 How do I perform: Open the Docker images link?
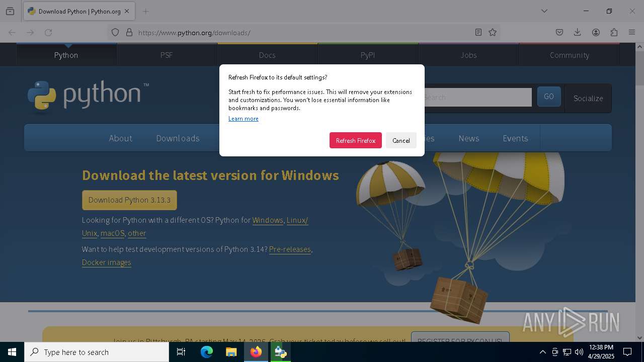106,262
